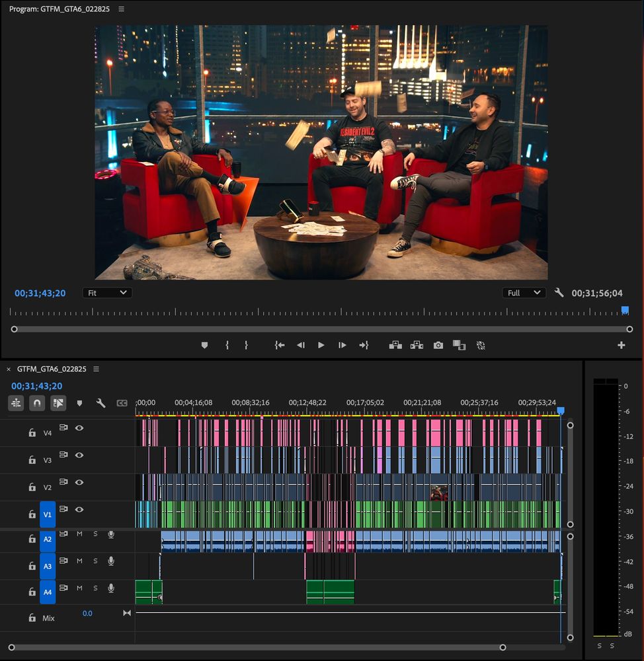
Task: Add a marker in the Program monitor
Action: pos(204,345)
